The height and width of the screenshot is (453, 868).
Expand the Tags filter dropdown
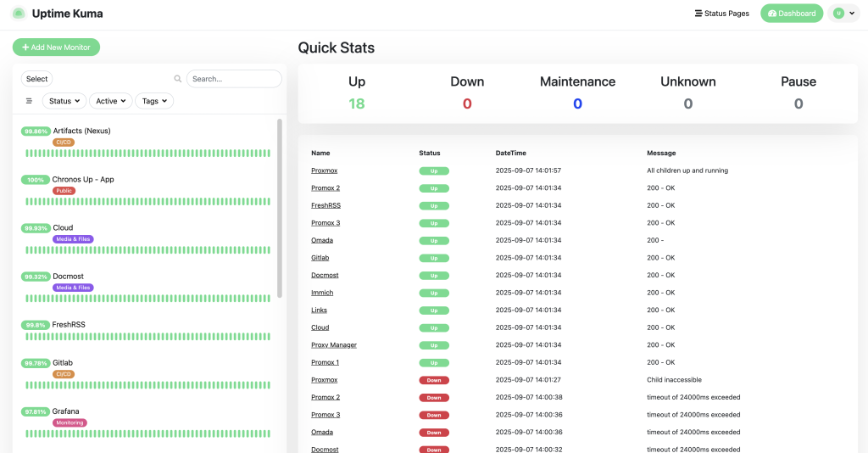point(154,101)
